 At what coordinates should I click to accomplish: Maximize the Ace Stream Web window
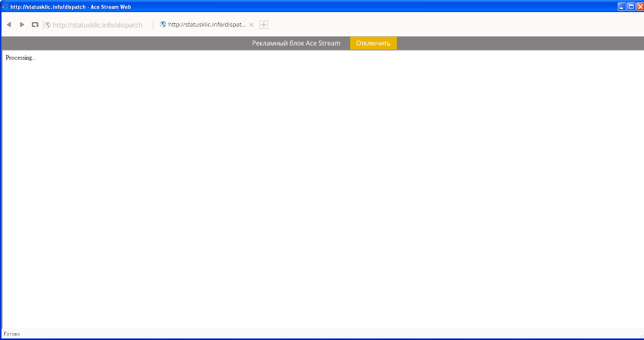pyautogui.click(x=631, y=6)
